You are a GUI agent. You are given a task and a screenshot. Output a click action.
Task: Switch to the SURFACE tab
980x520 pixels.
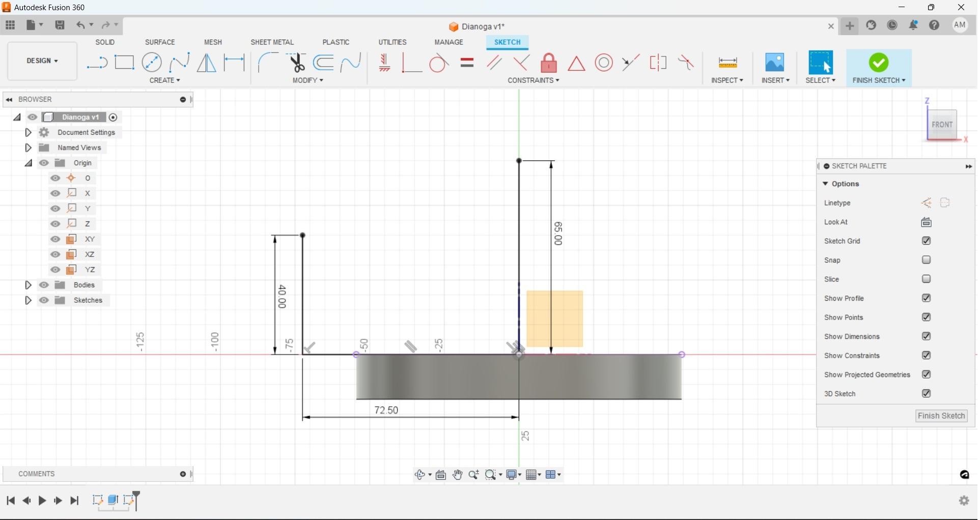160,42
